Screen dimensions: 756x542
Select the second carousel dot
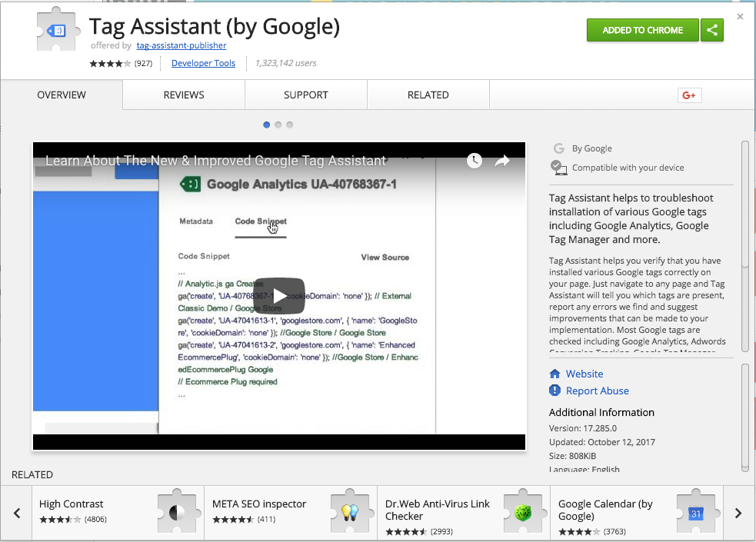pyautogui.click(x=278, y=125)
